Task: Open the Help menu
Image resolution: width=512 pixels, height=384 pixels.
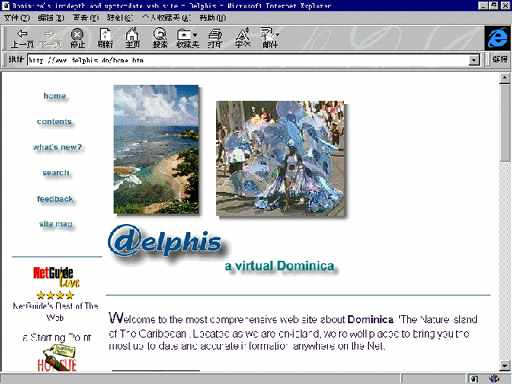Action: pyautogui.click(x=213, y=18)
